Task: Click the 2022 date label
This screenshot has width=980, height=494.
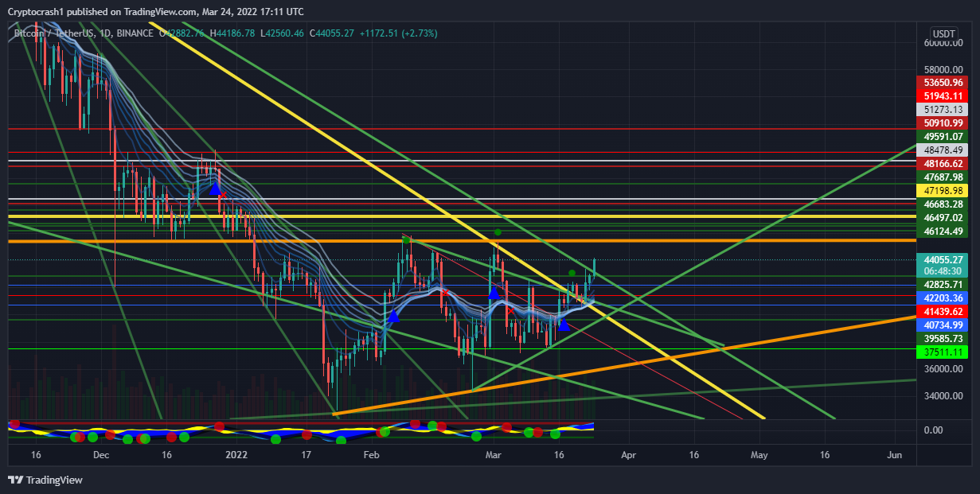Action: click(x=236, y=456)
